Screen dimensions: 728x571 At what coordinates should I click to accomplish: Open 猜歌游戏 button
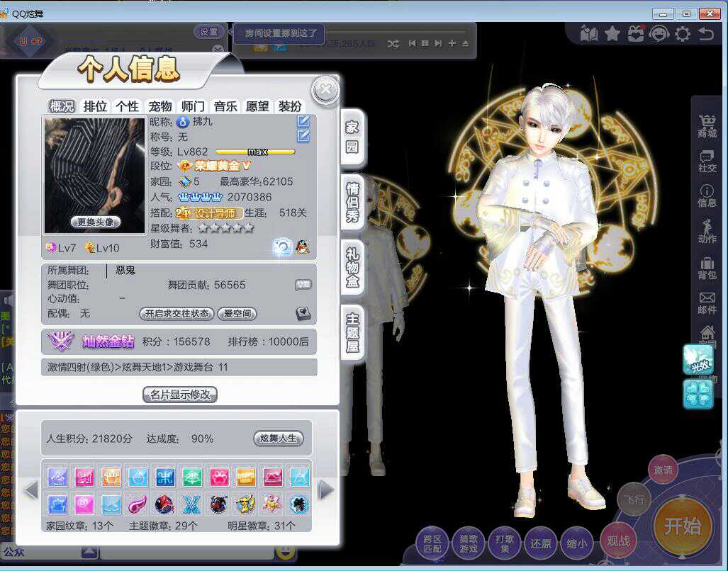coord(469,543)
